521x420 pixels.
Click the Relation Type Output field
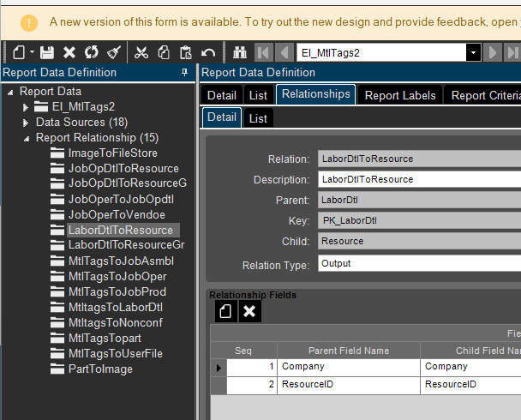click(419, 263)
